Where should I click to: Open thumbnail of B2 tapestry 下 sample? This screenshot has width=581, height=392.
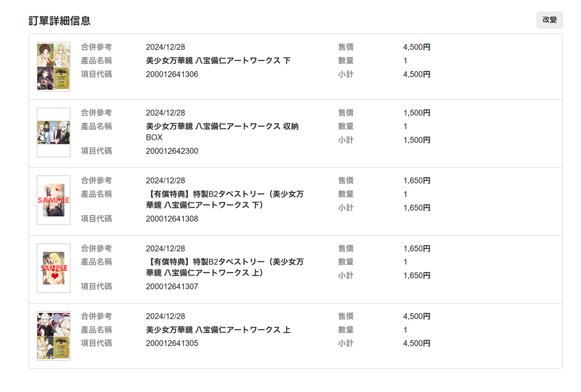click(54, 200)
